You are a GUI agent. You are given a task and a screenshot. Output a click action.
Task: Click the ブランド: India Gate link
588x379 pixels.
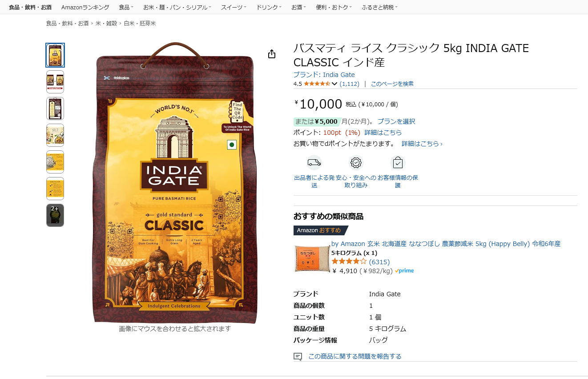pyautogui.click(x=324, y=74)
